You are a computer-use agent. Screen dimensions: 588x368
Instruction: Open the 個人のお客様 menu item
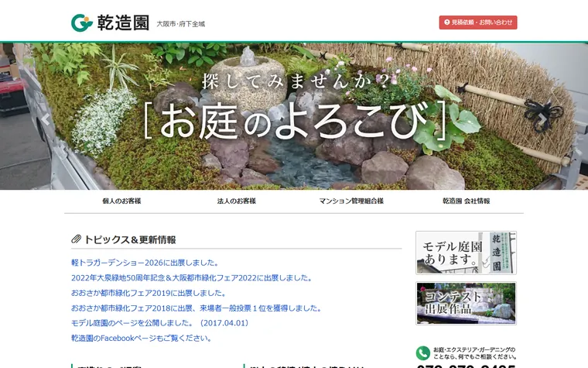click(121, 201)
